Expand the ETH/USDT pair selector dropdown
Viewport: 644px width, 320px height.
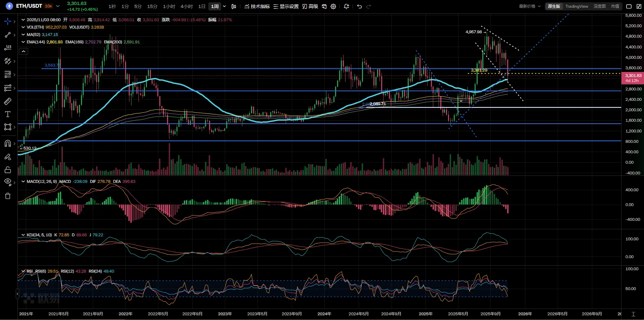point(58,6)
